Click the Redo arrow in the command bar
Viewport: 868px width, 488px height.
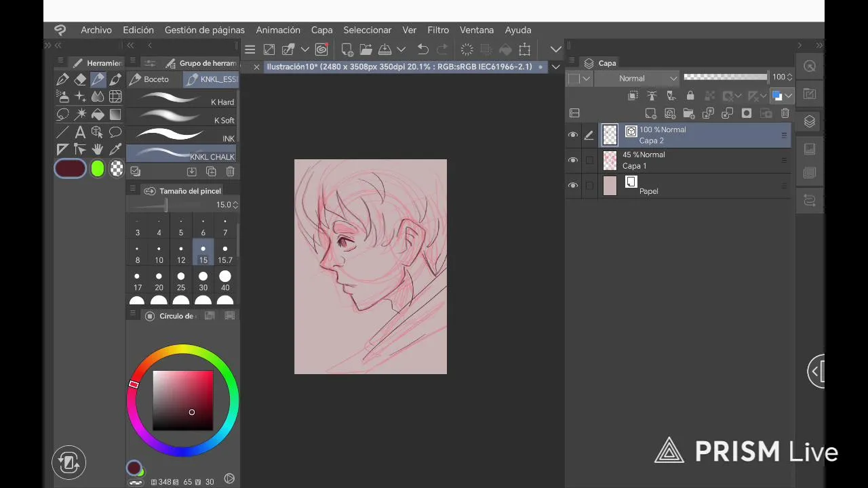coord(442,49)
